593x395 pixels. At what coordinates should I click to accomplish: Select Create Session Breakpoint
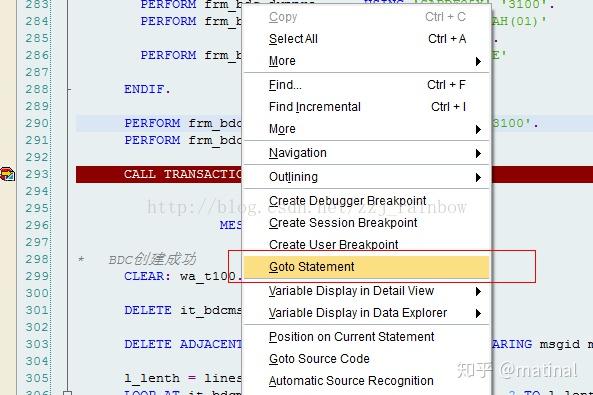coord(366,223)
